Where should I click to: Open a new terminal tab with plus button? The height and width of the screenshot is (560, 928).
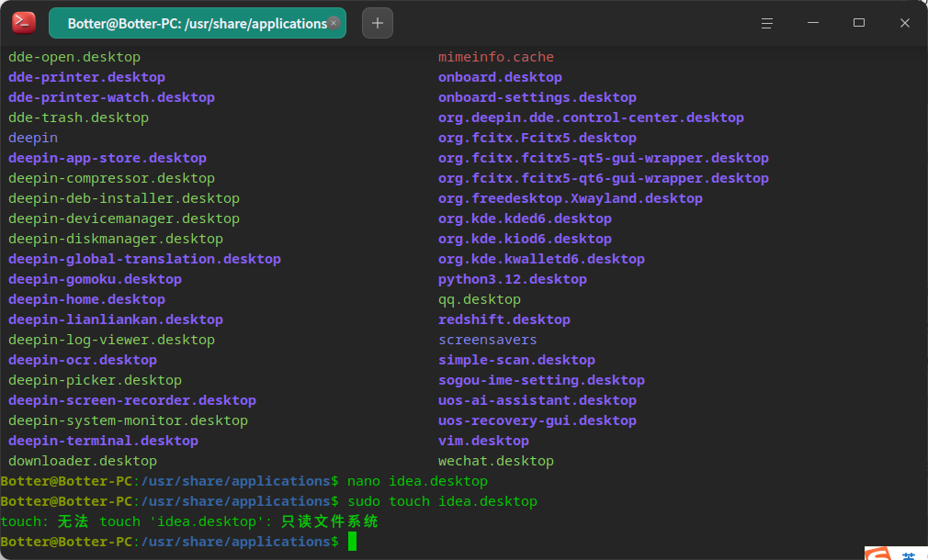pos(378,23)
